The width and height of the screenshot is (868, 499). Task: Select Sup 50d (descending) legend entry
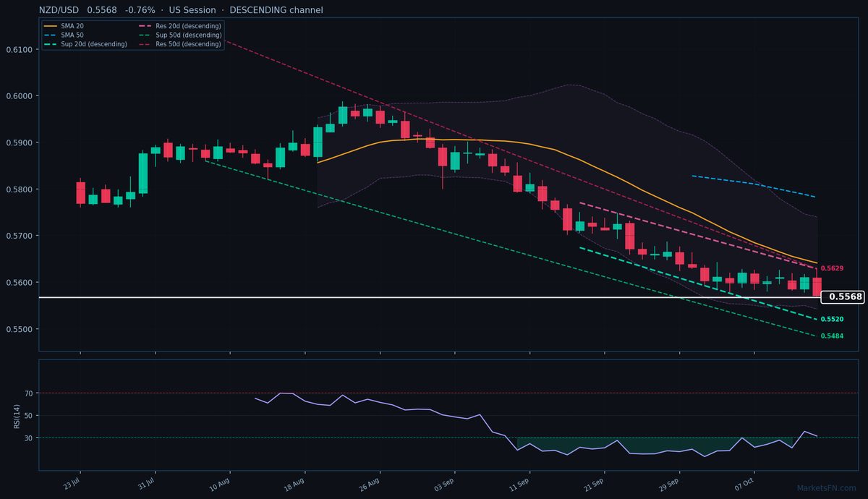pos(179,35)
